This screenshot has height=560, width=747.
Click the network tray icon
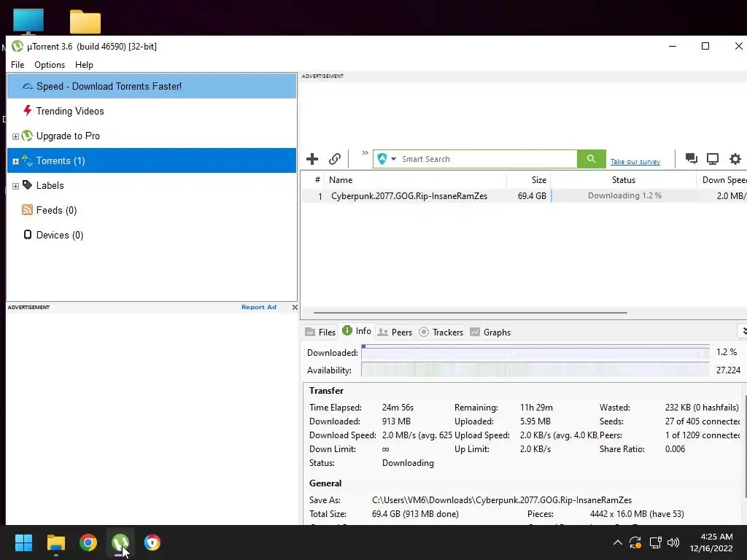coord(656,542)
